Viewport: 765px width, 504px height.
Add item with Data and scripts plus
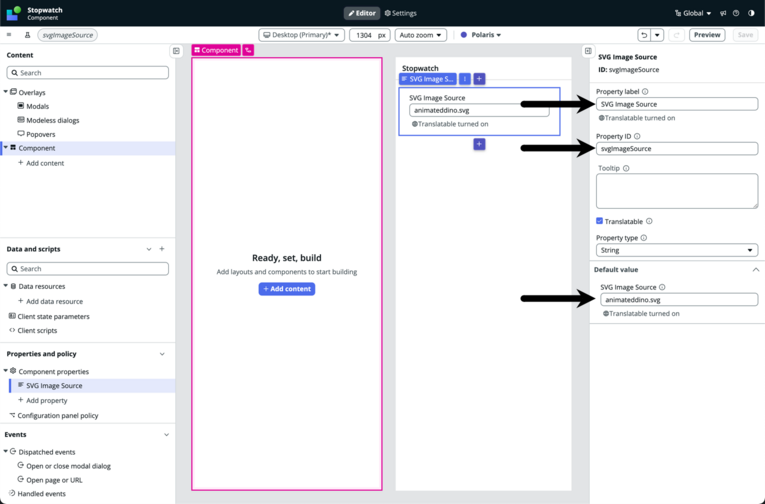tap(162, 249)
